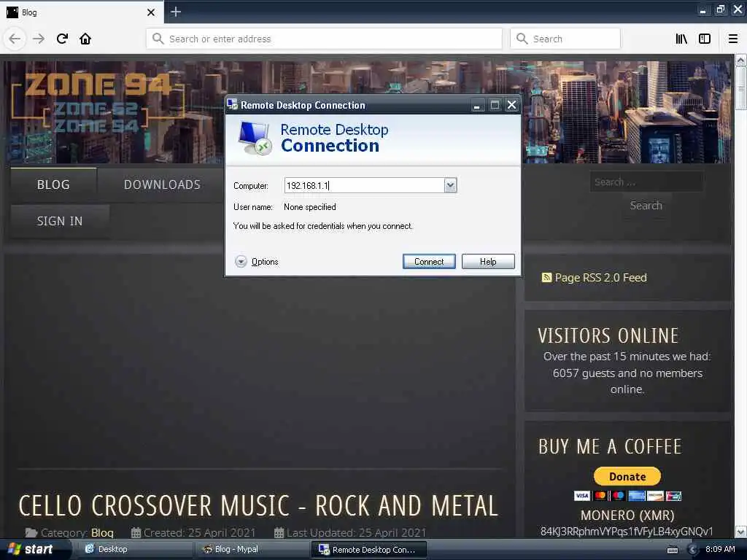The width and height of the screenshot is (747, 560).
Task: Click the Zone 94 site logo
Action: pyautogui.click(x=98, y=103)
